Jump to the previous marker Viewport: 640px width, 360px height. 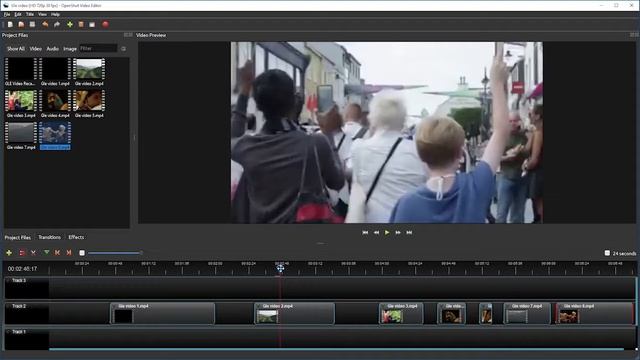click(x=58, y=253)
